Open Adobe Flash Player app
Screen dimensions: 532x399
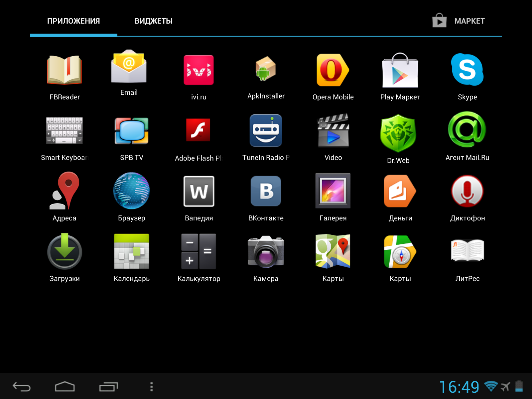tap(199, 131)
